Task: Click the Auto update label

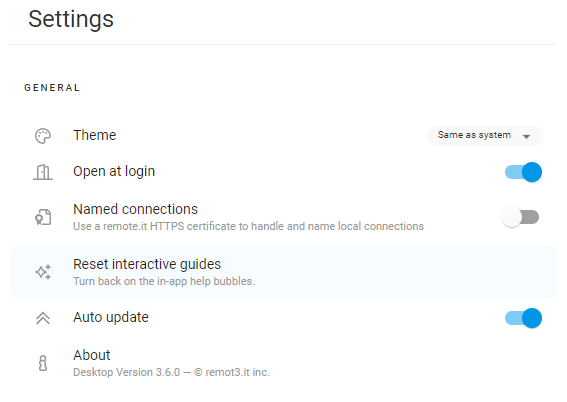Action: coord(111,317)
